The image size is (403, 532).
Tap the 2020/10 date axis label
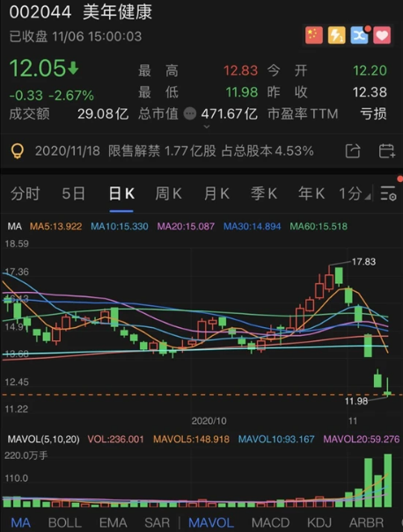pyautogui.click(x=209, y=421)
